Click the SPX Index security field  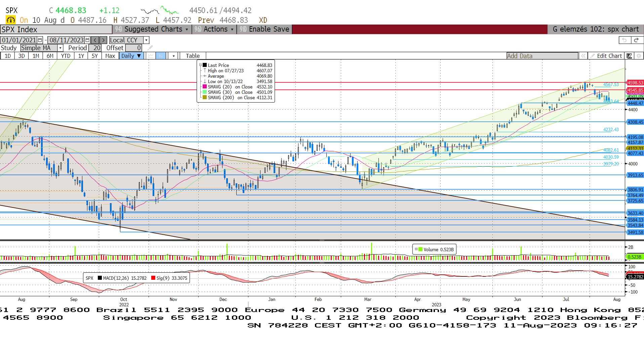[56, 30]
